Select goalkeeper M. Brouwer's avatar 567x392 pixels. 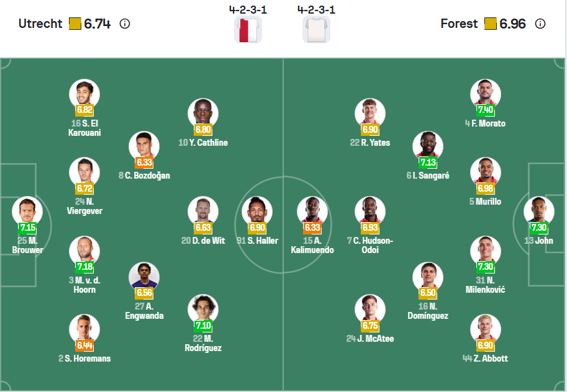click(27, 210)
